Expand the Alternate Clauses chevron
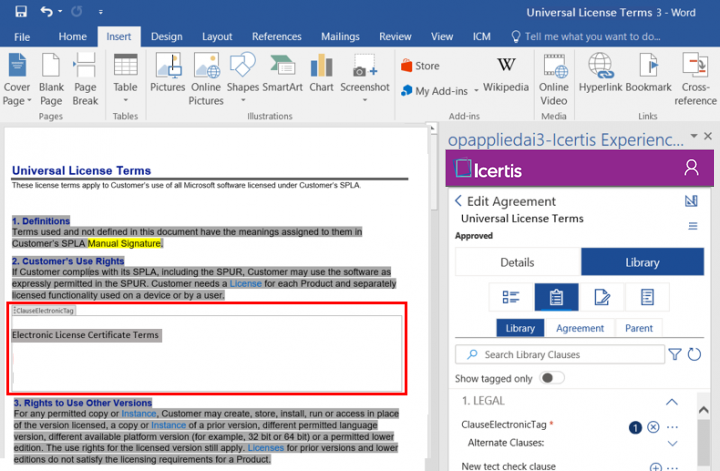 click(673, 443)
